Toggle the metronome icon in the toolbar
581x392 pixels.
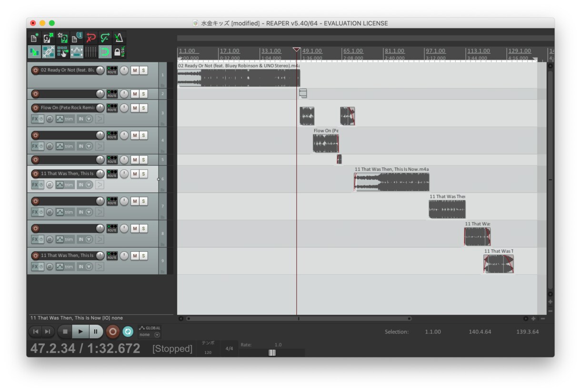(x=119, y=39)
